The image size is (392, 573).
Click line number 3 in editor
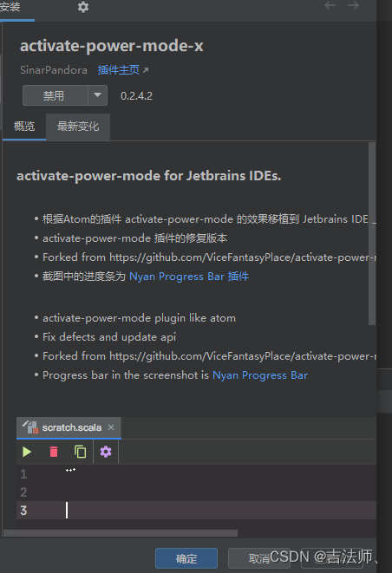[x=23, y=511]
